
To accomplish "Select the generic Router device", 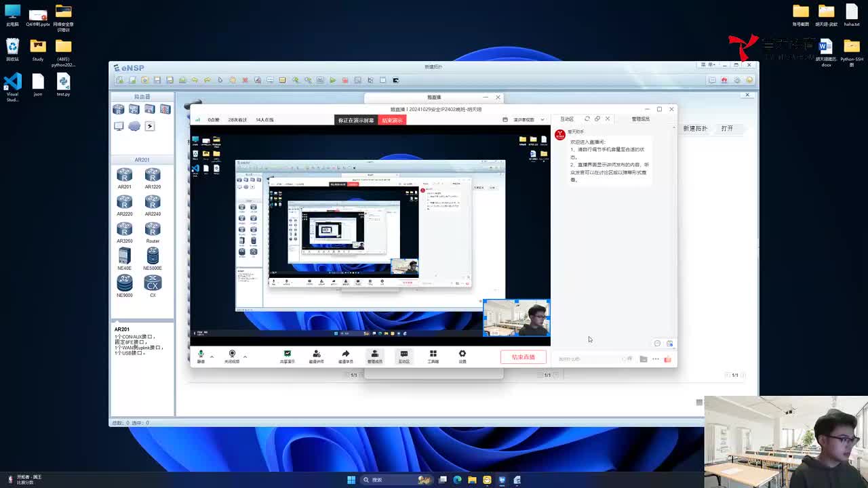I will 153,232.
